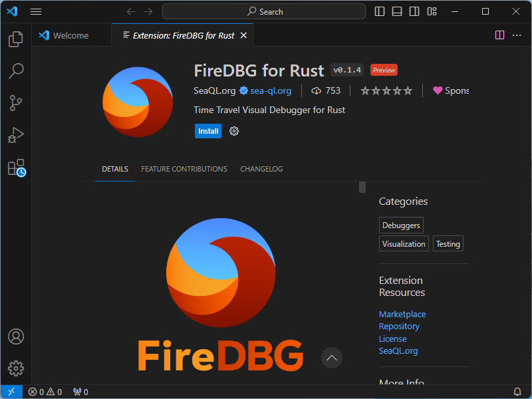The width and height of the screenshot is (532, 399).
Task: Select the Visualization category
Action: click(404, 243)
